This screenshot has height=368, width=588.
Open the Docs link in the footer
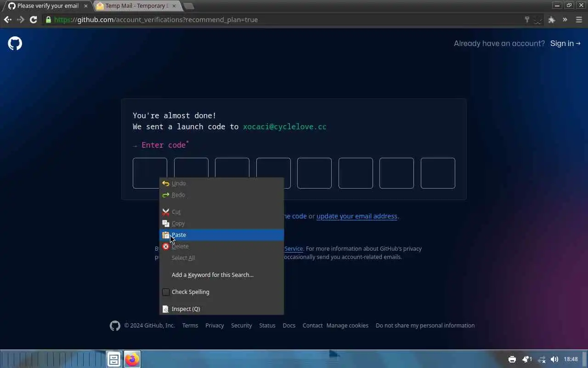tap(289, 326)
